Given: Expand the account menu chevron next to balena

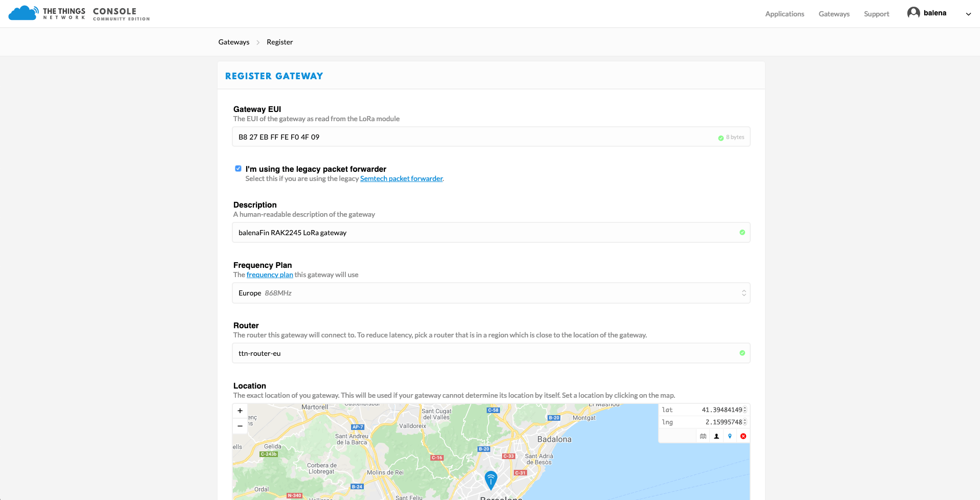Looking at the screenshot, I should pos(968,14).
